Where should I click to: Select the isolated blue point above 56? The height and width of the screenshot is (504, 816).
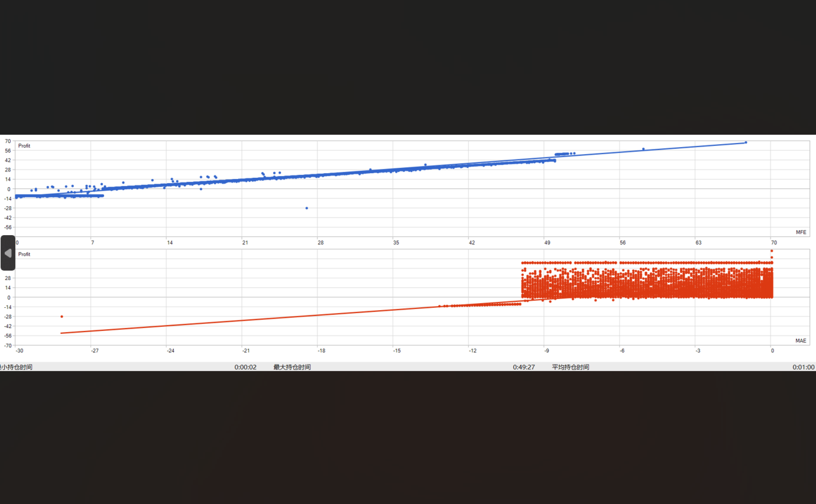(x=643, y=149)
